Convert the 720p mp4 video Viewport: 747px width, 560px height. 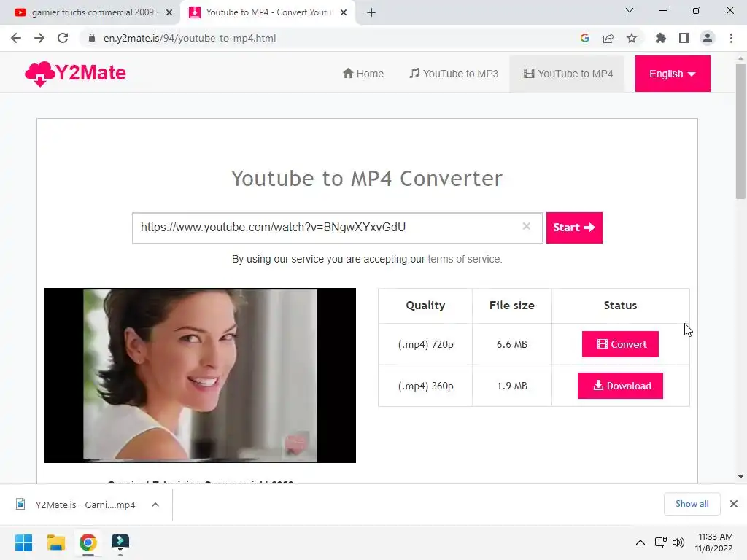[620, 344]
